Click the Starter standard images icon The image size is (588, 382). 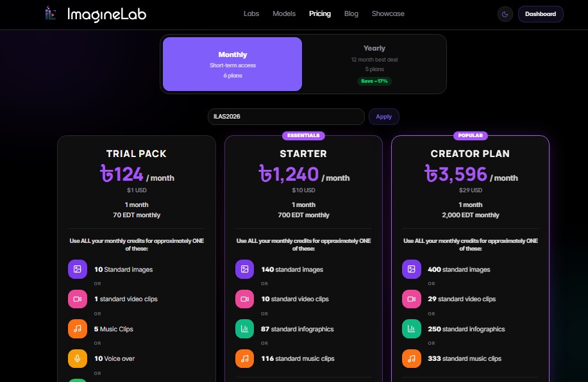point(244,269)
